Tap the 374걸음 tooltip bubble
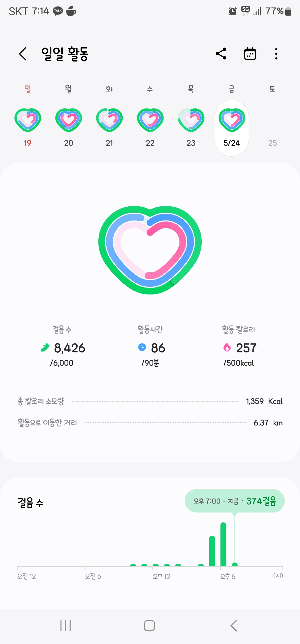Image resolution: width=300 pixels, height=644 pixels. coord(235,501)
